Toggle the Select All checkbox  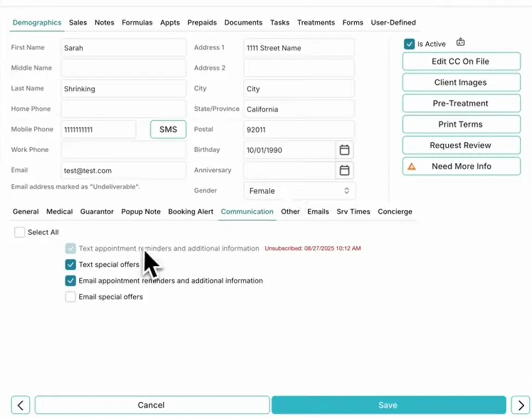(20, 232)
